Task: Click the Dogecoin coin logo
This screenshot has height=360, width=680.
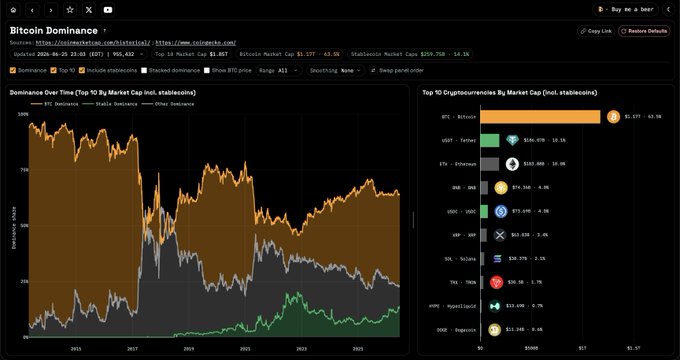Action: pos(494,330)
